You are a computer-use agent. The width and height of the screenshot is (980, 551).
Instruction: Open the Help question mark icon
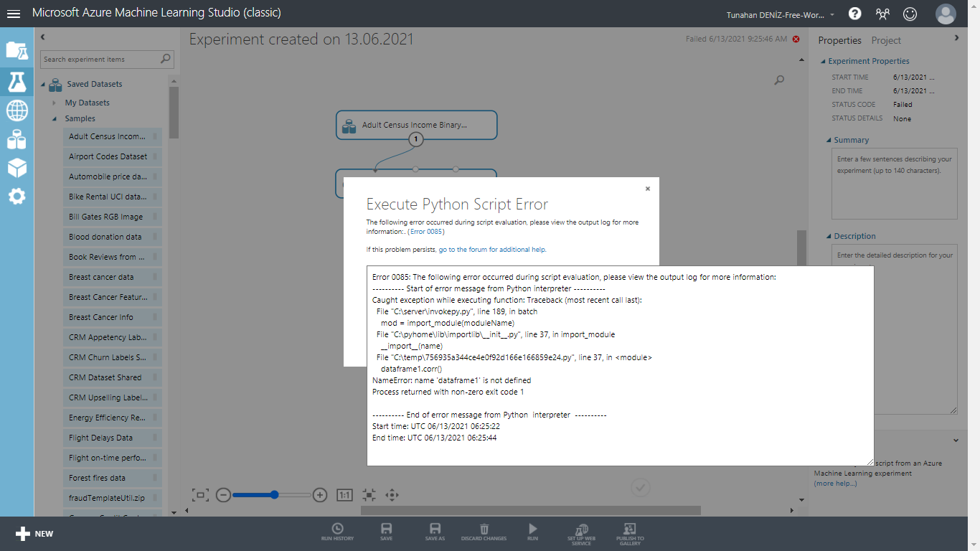click(x=854, y=14)
